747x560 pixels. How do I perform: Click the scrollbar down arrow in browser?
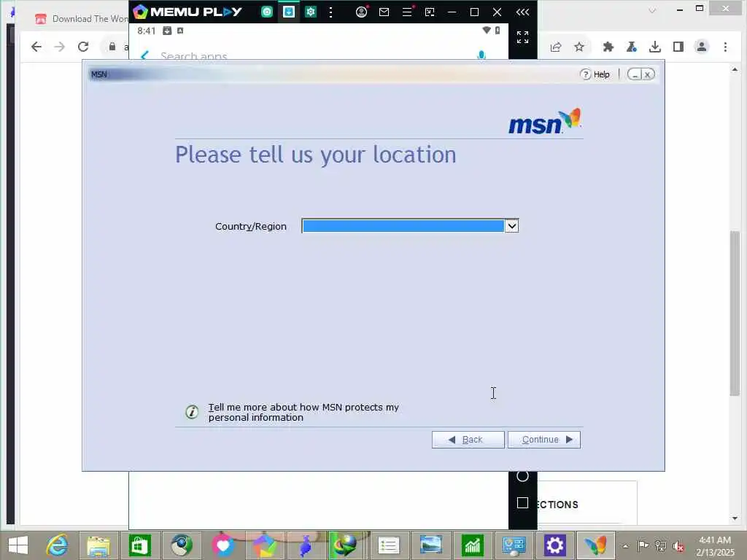point(735,518)
